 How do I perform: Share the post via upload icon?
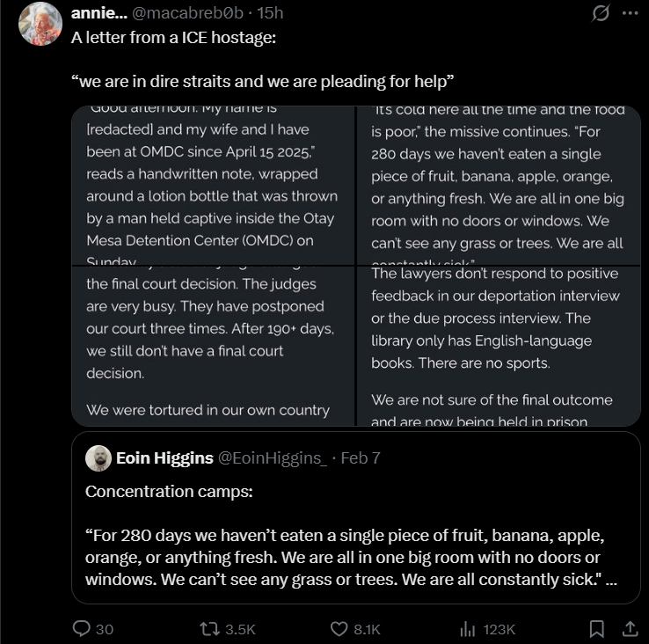(x=630, y=628)
